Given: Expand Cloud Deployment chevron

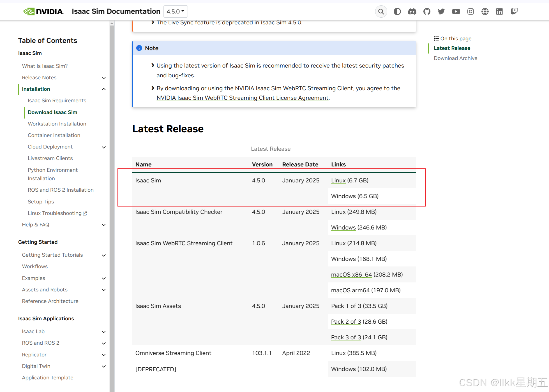Looking at the screenshot, I should [103, 147].
